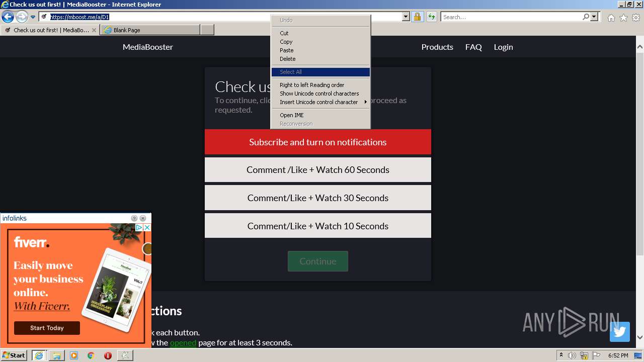
Task: Click the pen application taskbar icon
Action: pos(125,355)
